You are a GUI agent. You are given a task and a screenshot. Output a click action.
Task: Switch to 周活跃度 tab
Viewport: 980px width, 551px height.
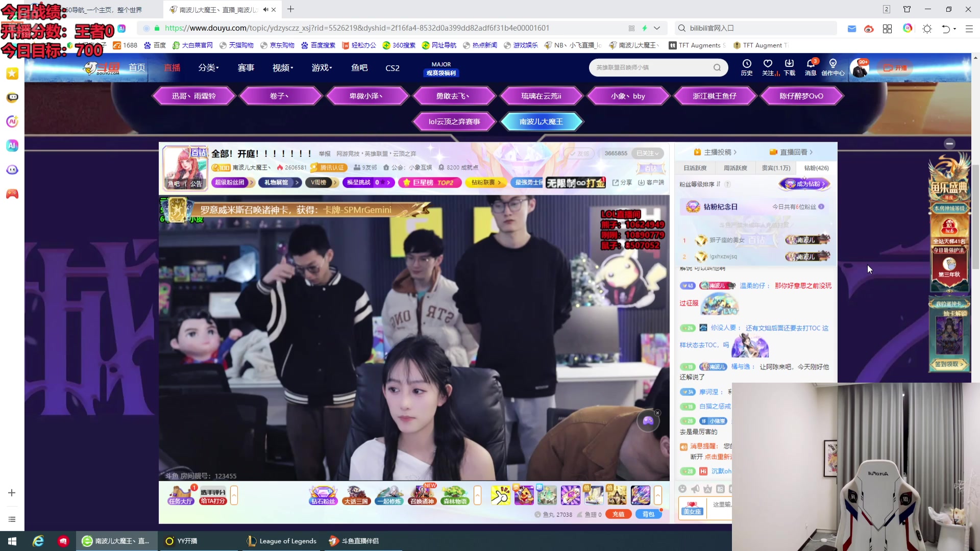pyautogui.click(x=735, y=168)
